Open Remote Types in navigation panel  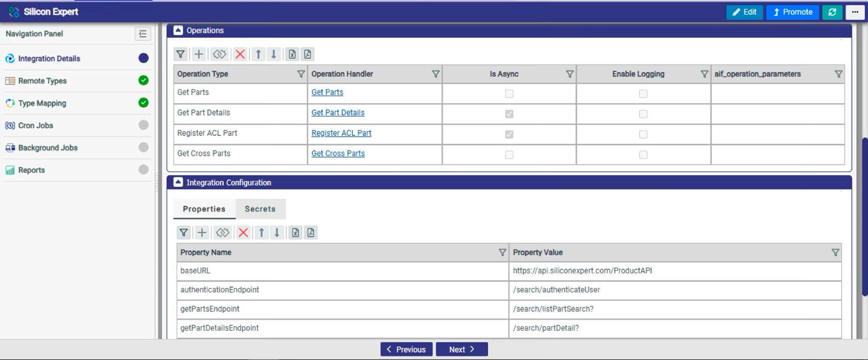pyautogui.click(x=77, y=80)
